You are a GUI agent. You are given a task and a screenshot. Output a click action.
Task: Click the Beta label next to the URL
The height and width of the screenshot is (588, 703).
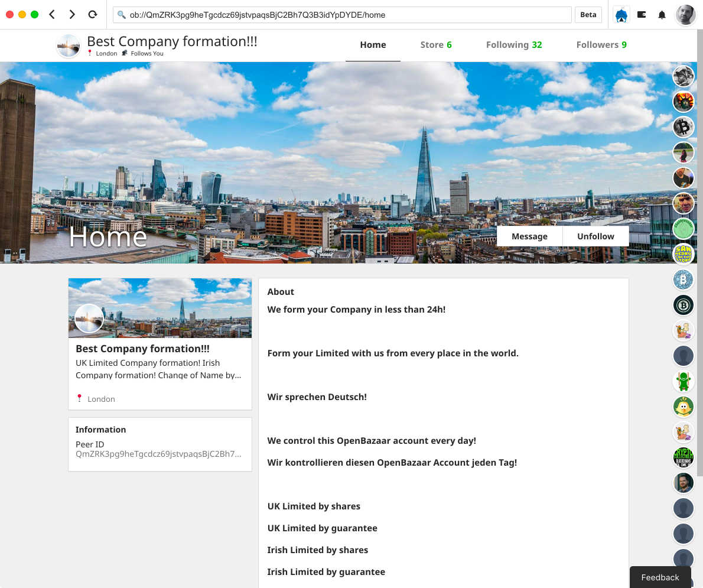[588, 15]
